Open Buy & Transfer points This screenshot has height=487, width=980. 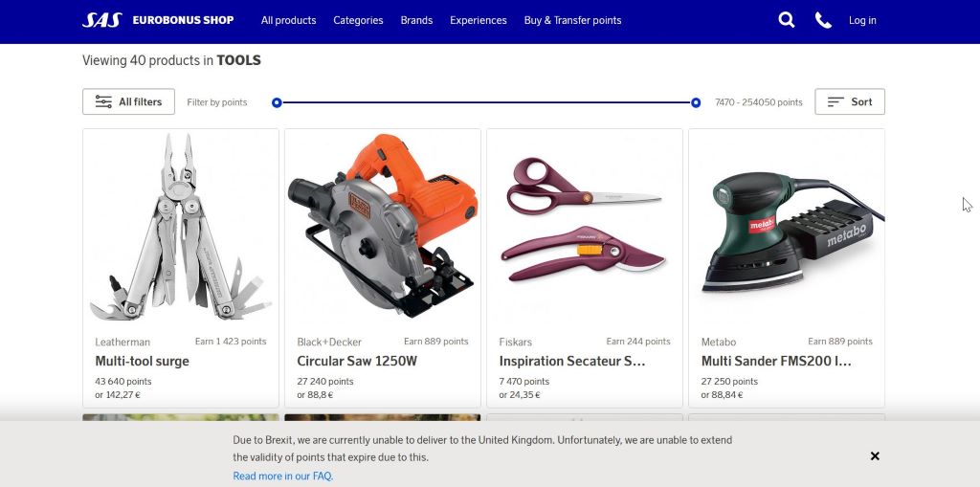[x=572, y=21]
